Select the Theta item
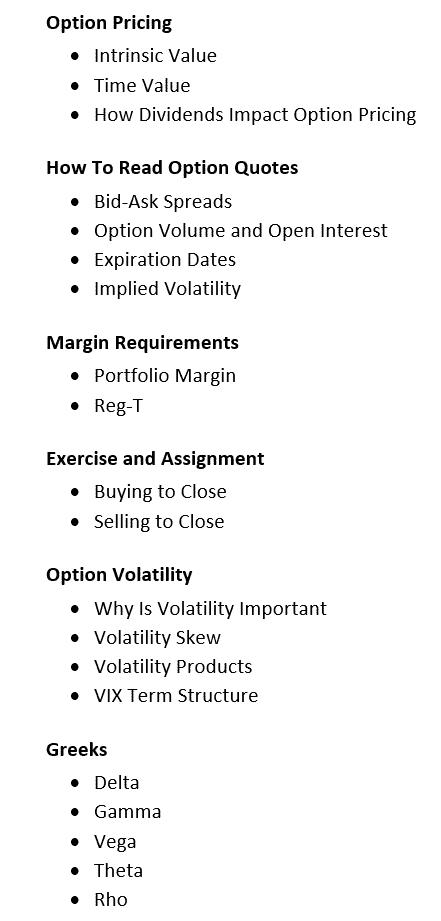Viewport: 441px width, 921px height. point(118,870)
